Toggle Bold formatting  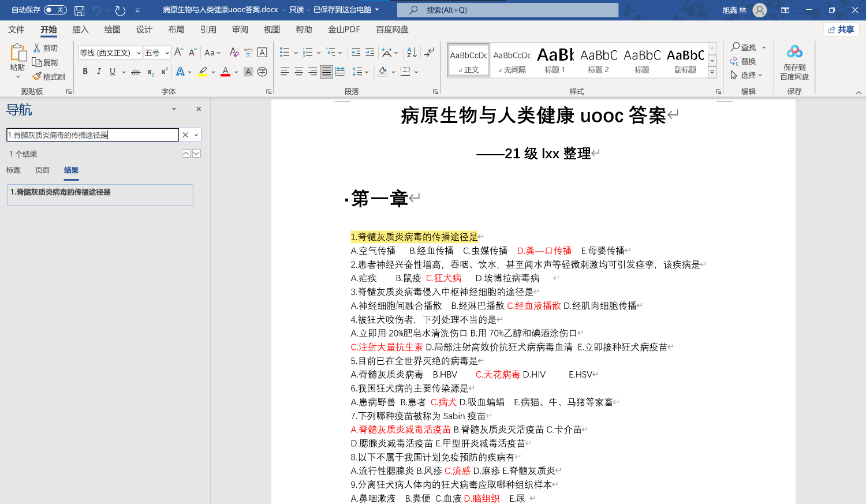point(85,72)
